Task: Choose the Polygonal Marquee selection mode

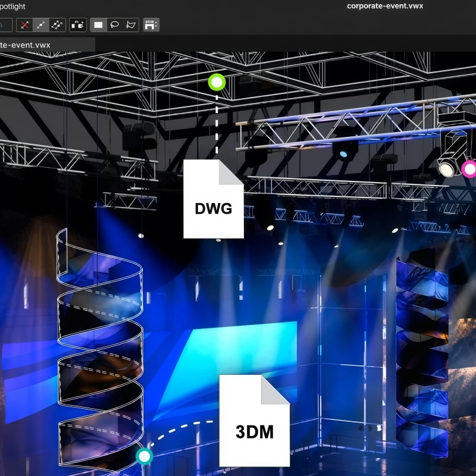Action: [131, 25]
